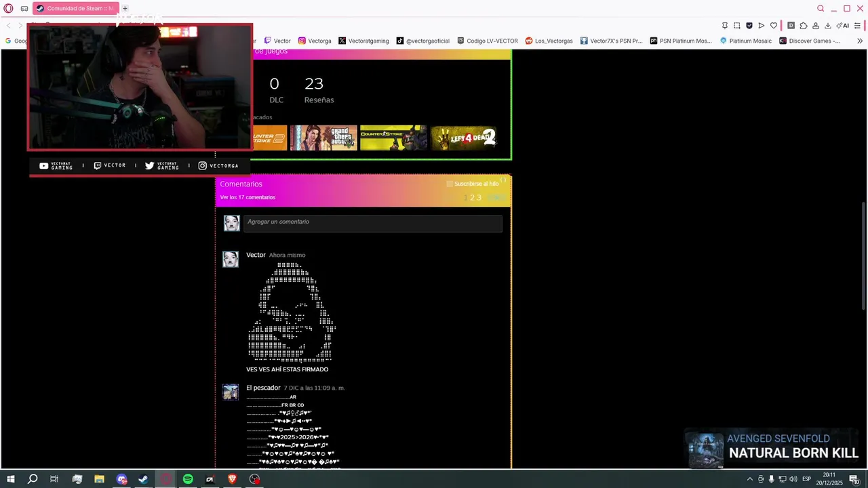Open the Discover Games bookmark
The image size is (868, 488).
[x=810, y=41]
